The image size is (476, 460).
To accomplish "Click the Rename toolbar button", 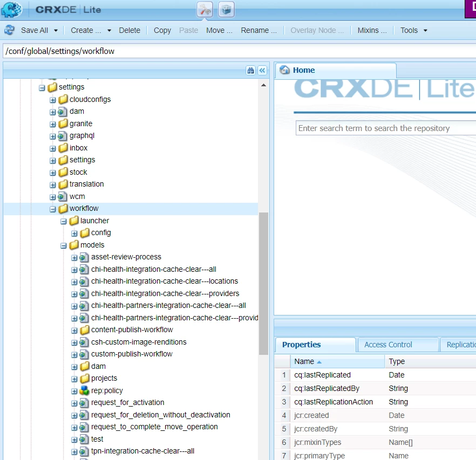I will click(x=259, y=30).
